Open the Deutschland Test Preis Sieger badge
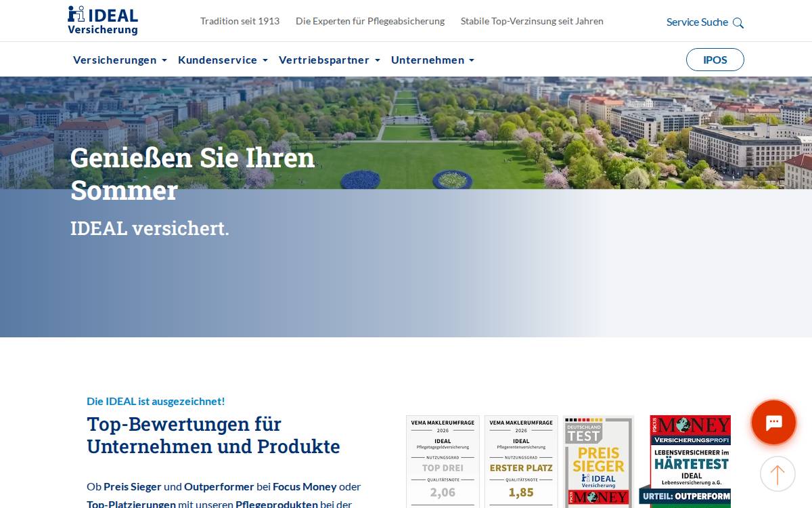Screen dimensions: 812x508 coord(599,461)
